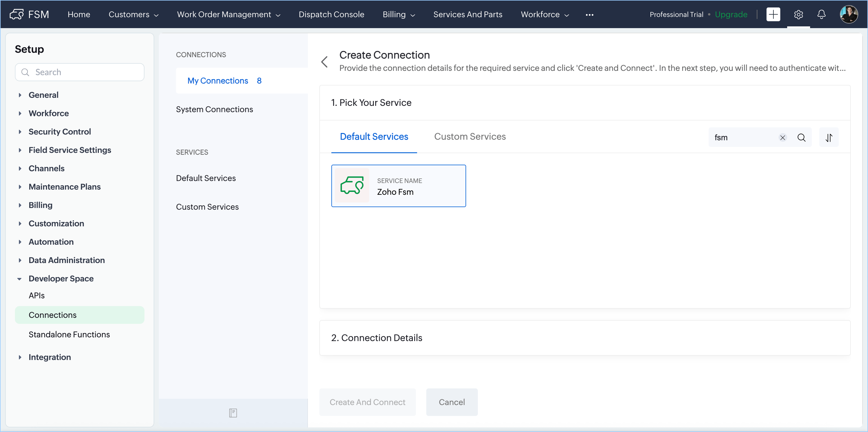Image resolution: width=868 pixels, height=432 pixels.
Task: Click the user profile avatar
Action: (x=849, y=15)
